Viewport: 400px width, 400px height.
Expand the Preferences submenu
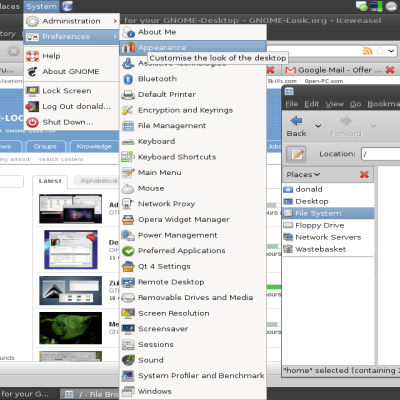(72, 37)
